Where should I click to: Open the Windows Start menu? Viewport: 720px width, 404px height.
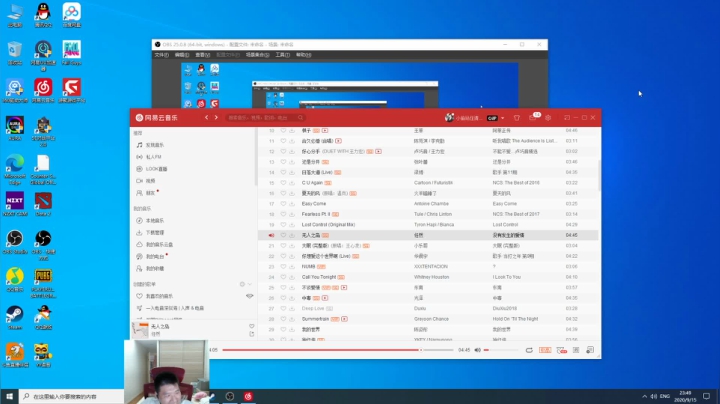coord(9,396)
